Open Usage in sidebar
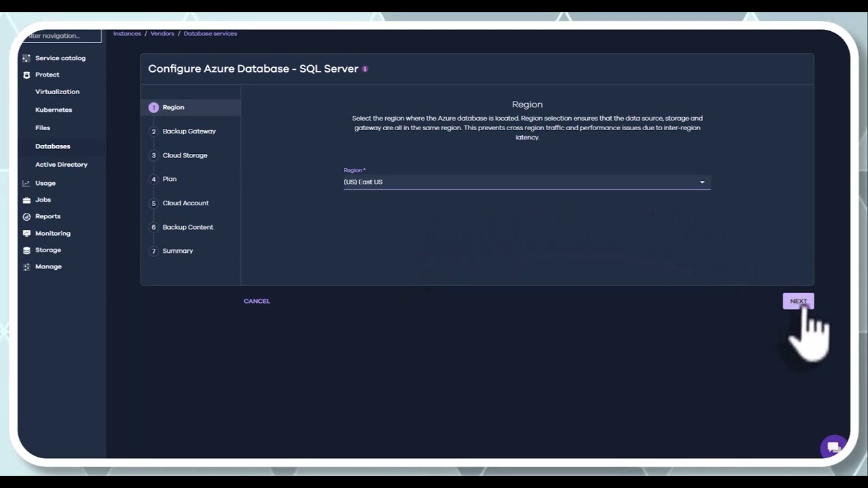The height and width of the screenshot is (488, 868). pyautogui.click(x=45, y=183)
